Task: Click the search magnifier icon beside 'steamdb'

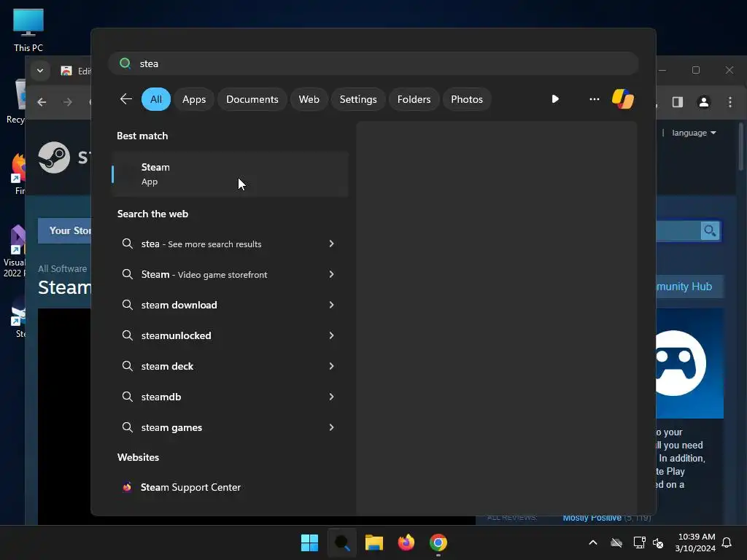Action: click(x=127, y=397)
